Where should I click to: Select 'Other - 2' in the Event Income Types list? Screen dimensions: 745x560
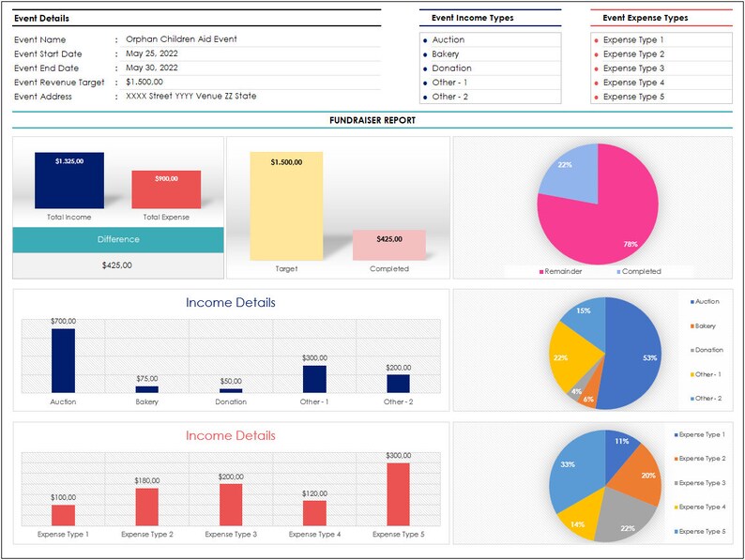click(x=491, y=97)
